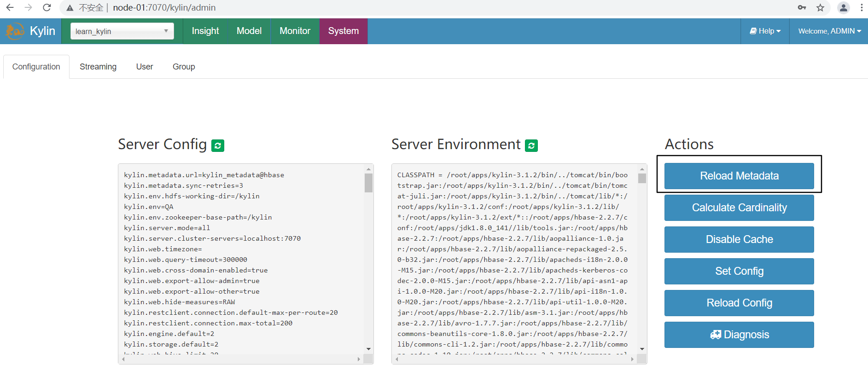
Task: Expand the Help dropdown menu
Action: [x=765, y=31]
